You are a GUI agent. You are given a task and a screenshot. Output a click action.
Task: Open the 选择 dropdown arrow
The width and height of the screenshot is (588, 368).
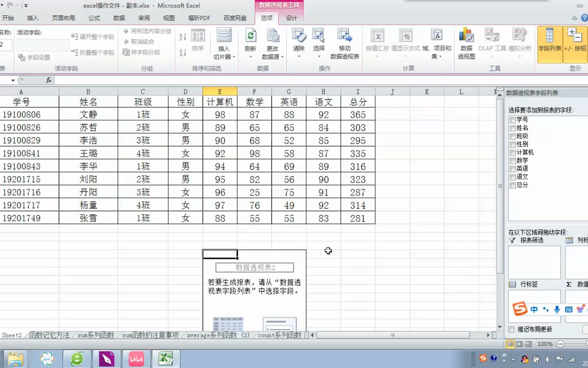(319, 57)
